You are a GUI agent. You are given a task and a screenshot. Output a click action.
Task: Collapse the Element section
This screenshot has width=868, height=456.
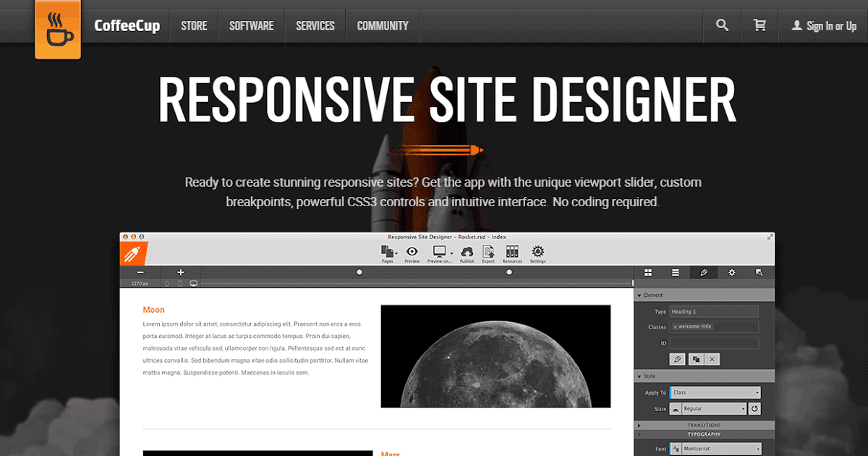[705, 295]
